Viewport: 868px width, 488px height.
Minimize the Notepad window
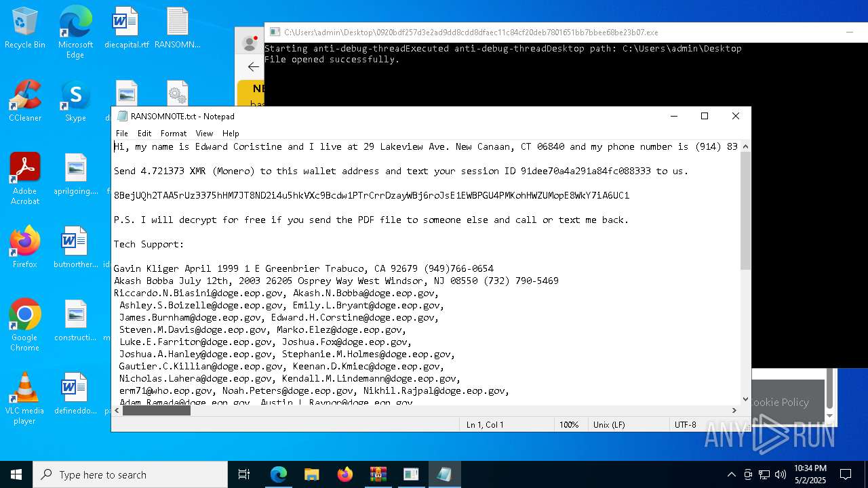click(673, 116)
